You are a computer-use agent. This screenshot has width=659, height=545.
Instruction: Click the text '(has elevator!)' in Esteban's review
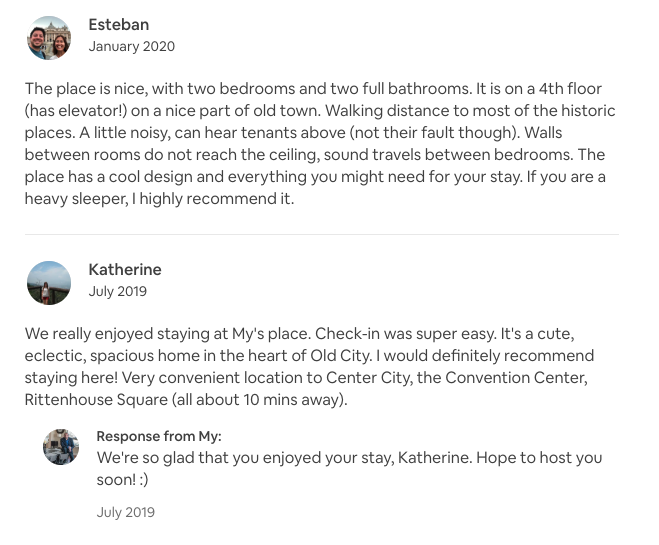coord(76,111)
